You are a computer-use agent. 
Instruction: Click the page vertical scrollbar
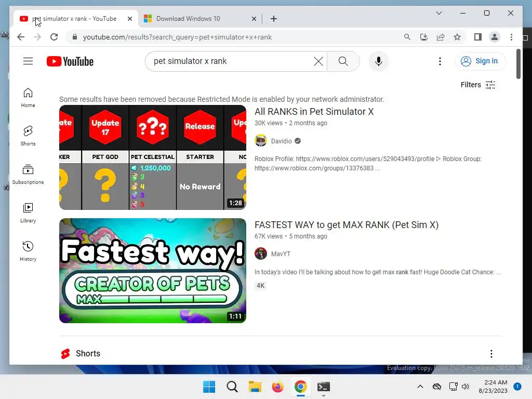click(518, 64)
